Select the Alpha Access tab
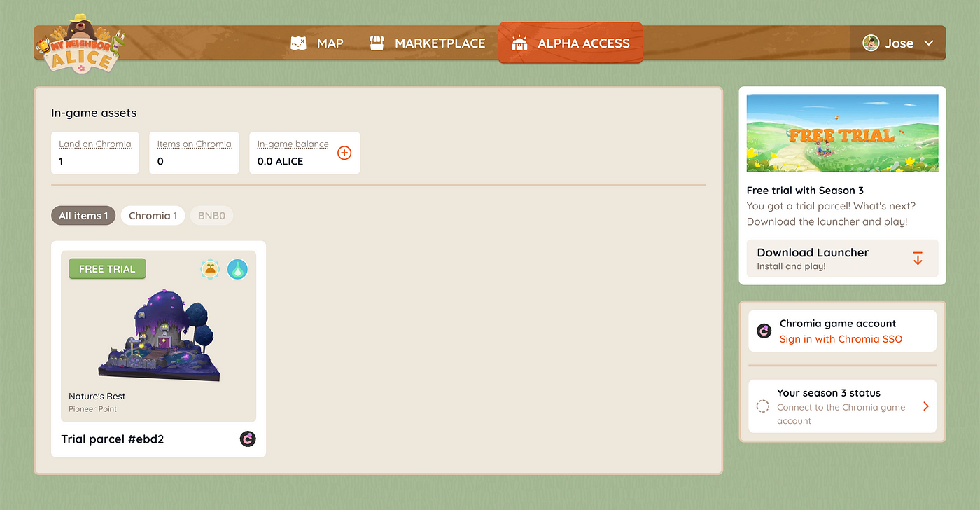The width and height of the screenshot is (980, 510). pos(570,43)
